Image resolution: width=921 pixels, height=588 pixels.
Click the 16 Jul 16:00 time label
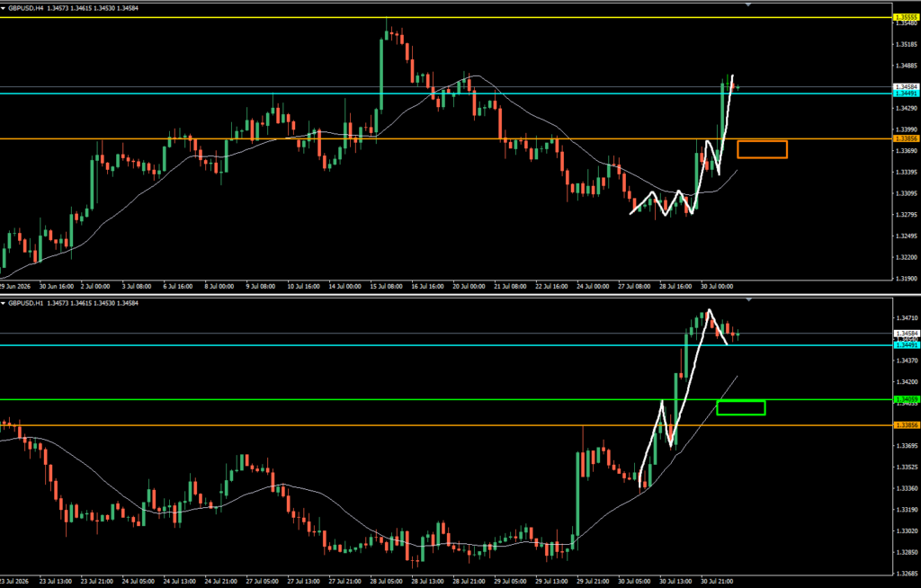[427, 287]
